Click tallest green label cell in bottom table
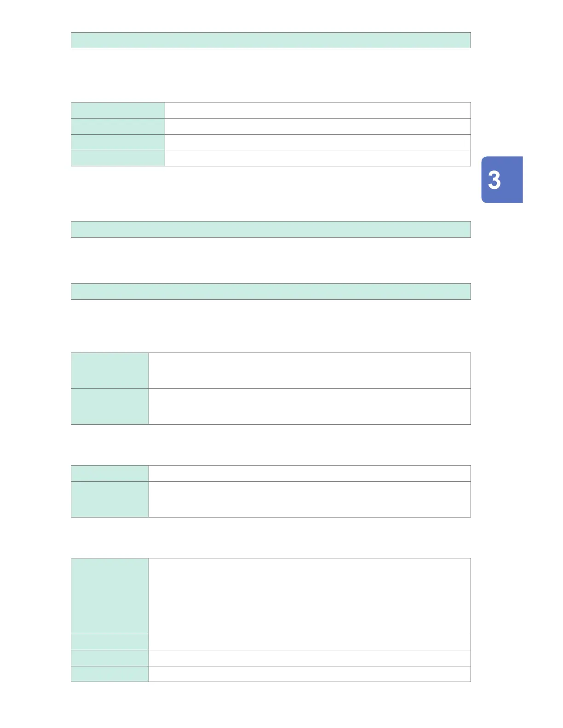563x728 pixels. click(x=110, y=596)
